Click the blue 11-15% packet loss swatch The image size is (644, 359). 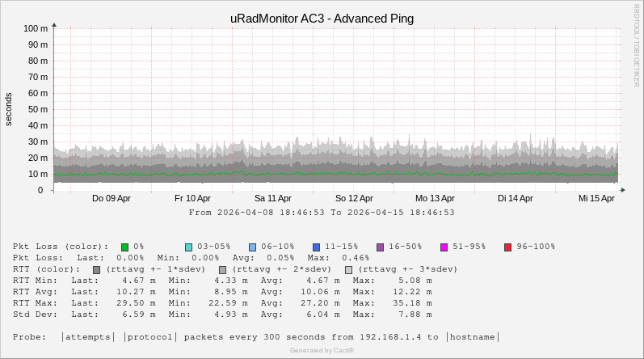tap(316, 247)
